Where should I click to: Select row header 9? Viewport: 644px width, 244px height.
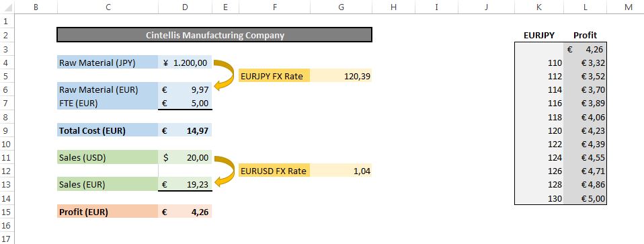tap(5, 130)
